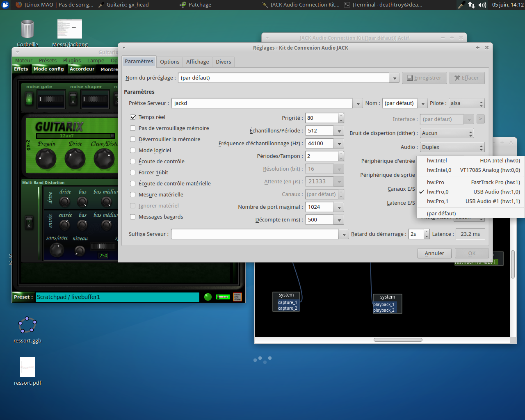Click the MessQjackpng image thumbnail on desktop

point(70,29)
